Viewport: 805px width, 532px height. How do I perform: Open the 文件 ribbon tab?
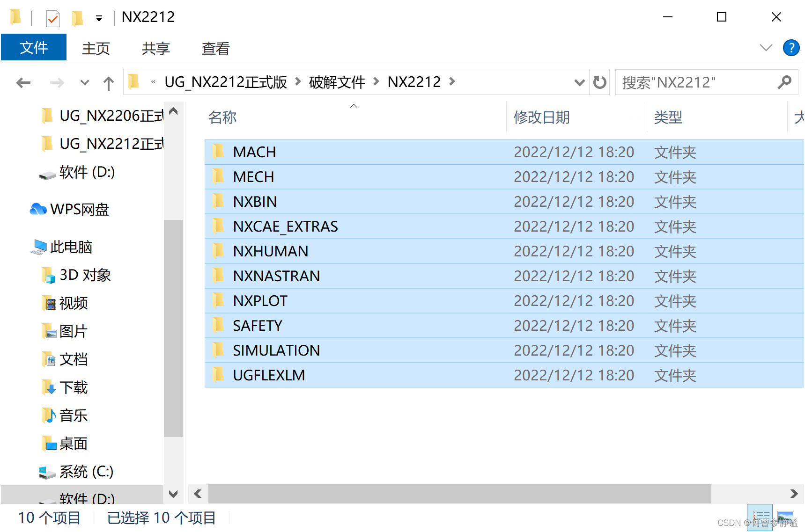coord(34,48)
